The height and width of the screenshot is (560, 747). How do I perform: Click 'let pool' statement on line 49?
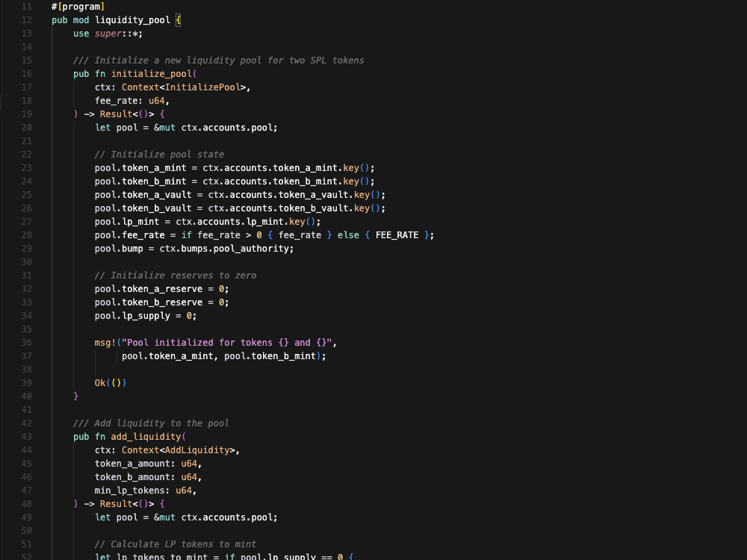186,517
